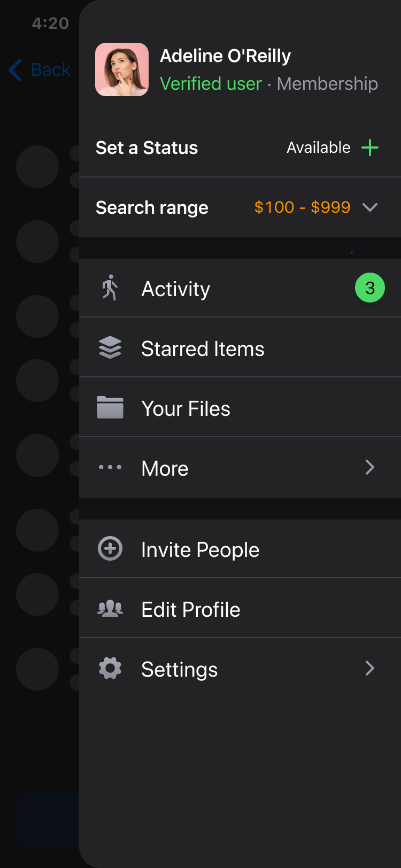
Task: Click the Verified user badge
Action: [211, 83]
